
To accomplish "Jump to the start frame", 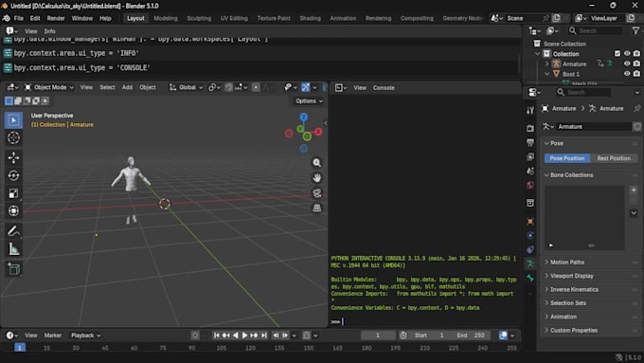I will pyautogui.click(x=217, y=336).
